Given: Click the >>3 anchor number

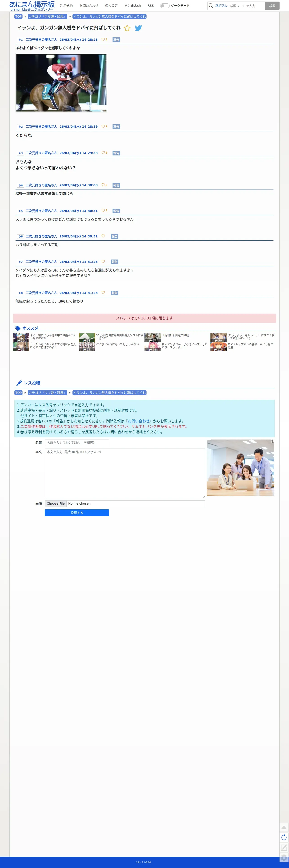Looking at the screenshot, I should 20,153.
